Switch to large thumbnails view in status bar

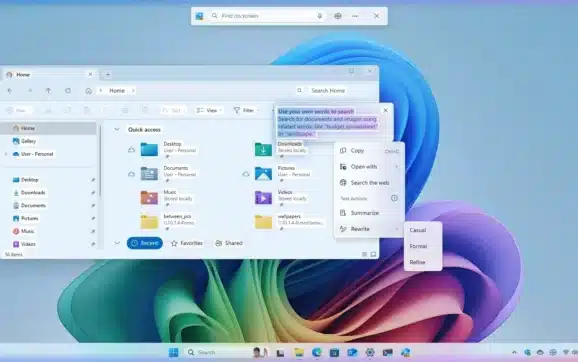click(373, 254)
